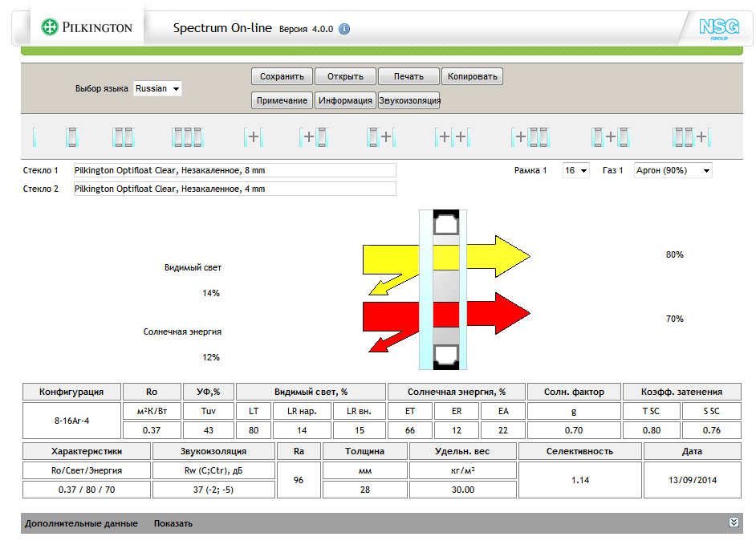Select double glazing with inner laminated pane
This screenshot has height=549, width=756.
pos(314,137)
